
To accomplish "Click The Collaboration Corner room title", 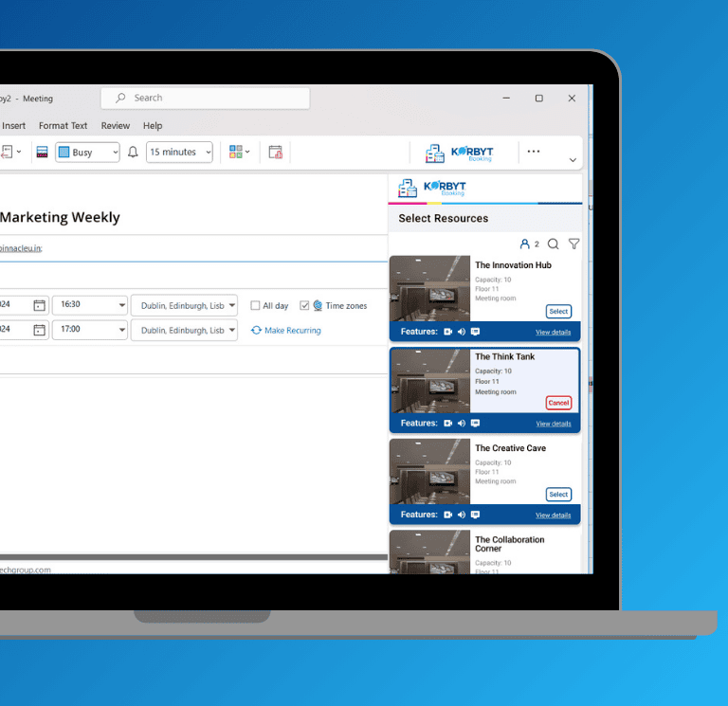I will click(x=509, y=544).
